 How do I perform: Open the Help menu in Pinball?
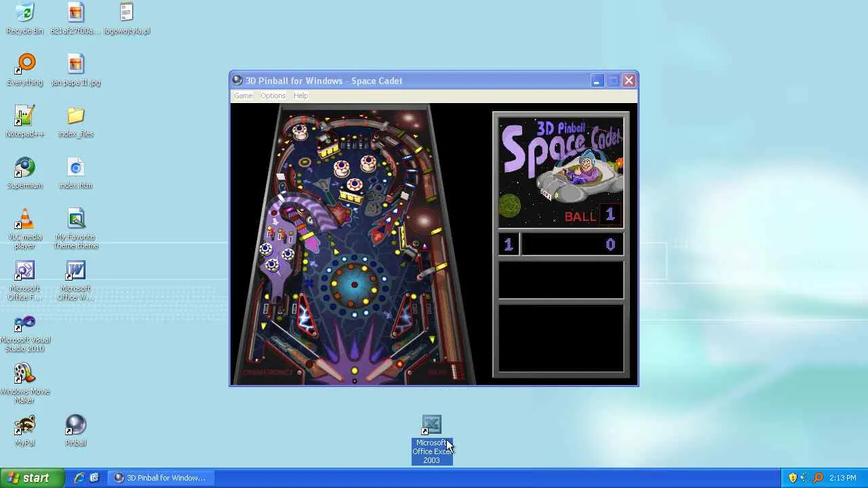(300, 96)
